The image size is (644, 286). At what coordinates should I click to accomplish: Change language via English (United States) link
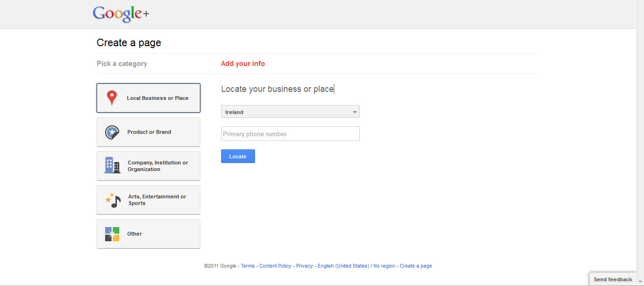343,266
